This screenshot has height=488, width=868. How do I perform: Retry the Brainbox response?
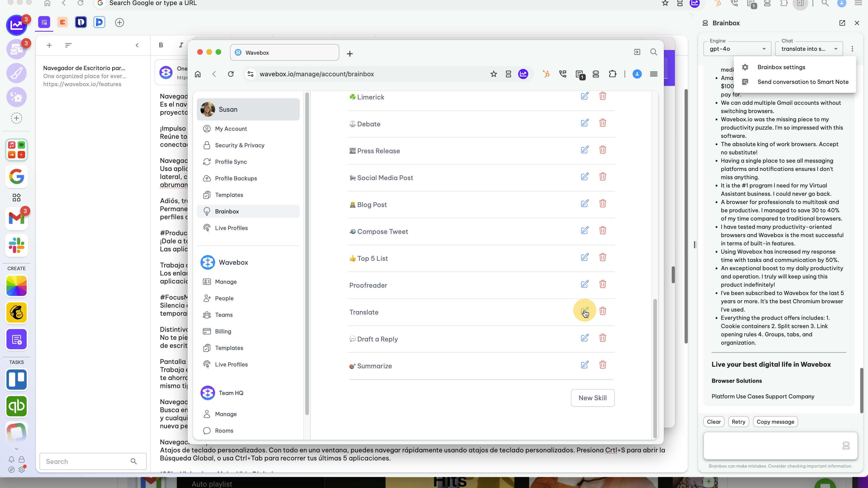tap(738, 422)
